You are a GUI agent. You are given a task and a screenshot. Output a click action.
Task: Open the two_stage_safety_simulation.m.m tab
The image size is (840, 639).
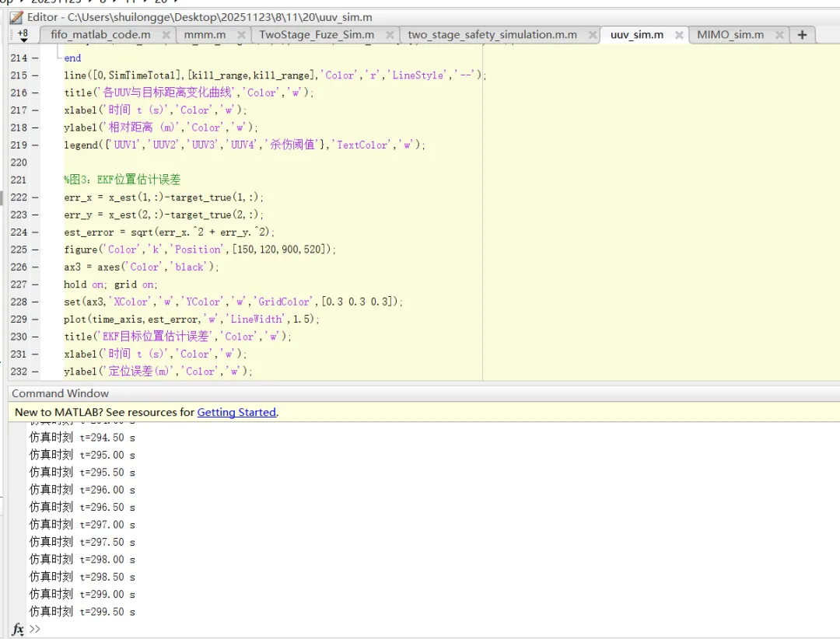pyautogui.click(x=492, y=35)
